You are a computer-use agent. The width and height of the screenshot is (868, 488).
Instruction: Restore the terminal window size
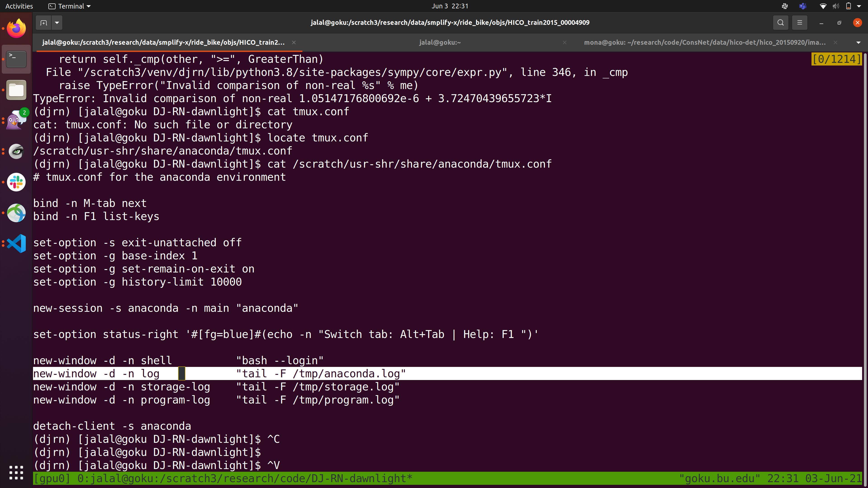pyautogui.click(x=839, y=23)
